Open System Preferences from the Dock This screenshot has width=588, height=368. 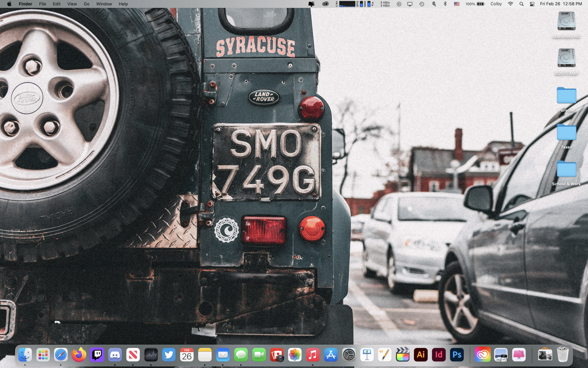[x=349, y=355]
